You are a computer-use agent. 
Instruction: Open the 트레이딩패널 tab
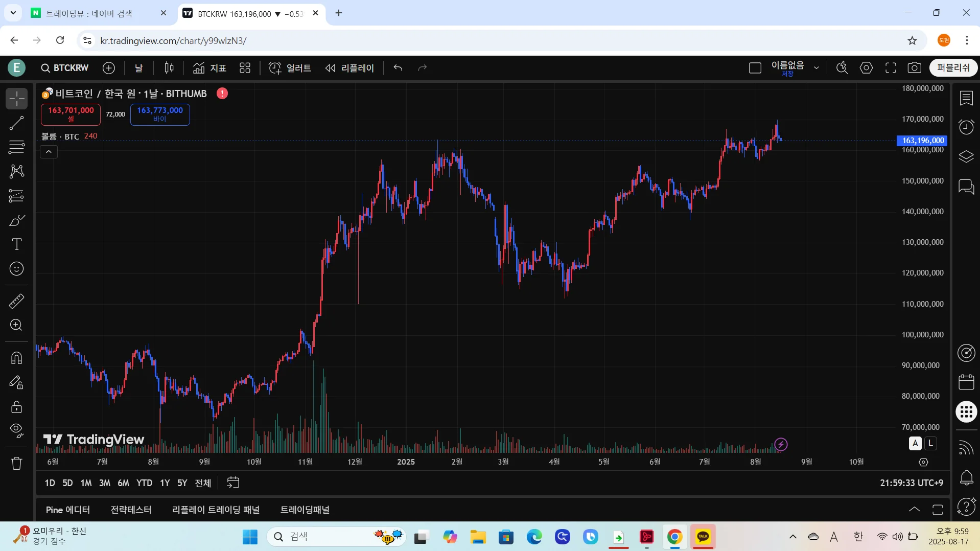305,510
